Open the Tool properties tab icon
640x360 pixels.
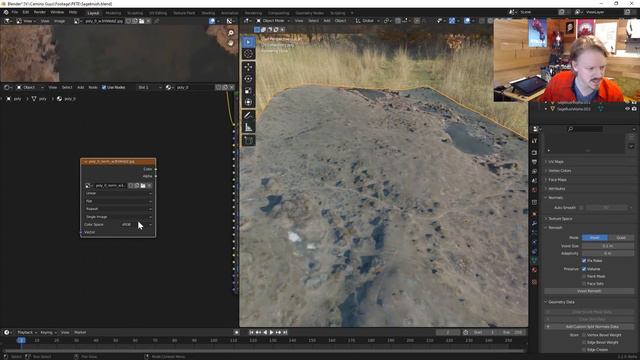534,141
